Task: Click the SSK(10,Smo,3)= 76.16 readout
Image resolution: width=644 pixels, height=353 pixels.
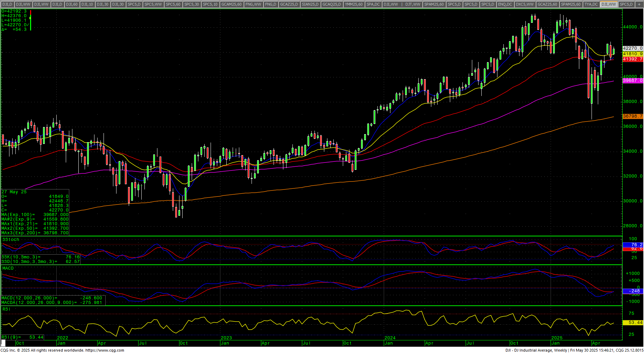Action: 41,257
